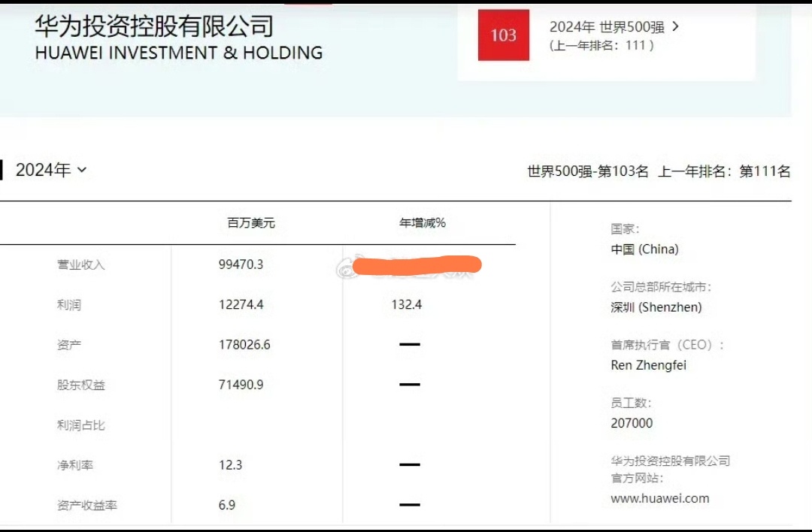The height and width of the screenshot is (532, 812).
Task: Click the previous rank text (上一年排名: 111)
Action: pos(601,46)
